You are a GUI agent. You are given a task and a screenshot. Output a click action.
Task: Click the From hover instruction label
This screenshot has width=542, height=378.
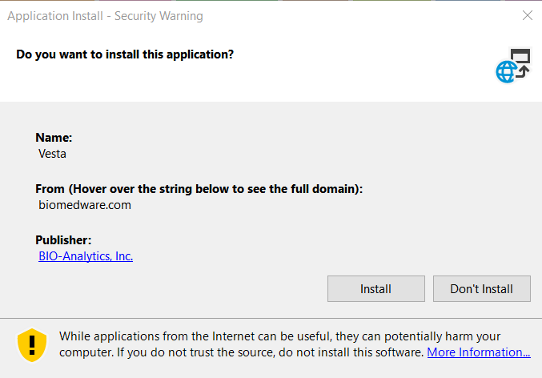tap(199, 189)
